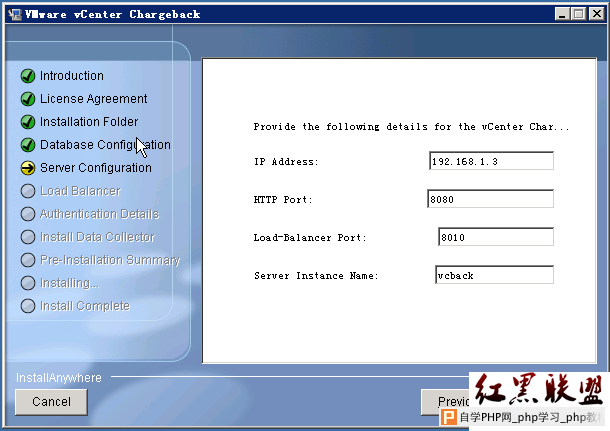Screen dimensions: 610x431
Task: Click the Install Data Collector label
Action: pos(98,237)
